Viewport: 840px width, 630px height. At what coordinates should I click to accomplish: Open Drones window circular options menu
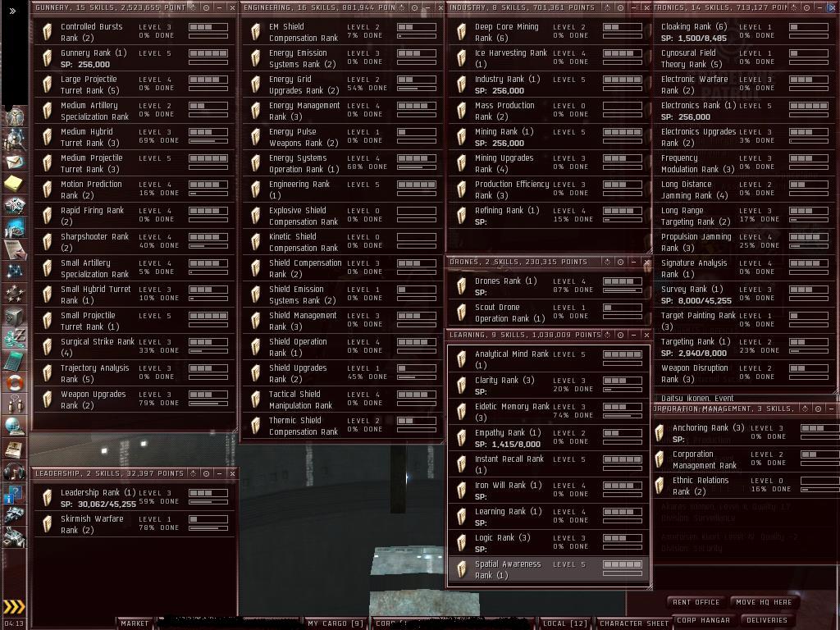pos(620,262)
